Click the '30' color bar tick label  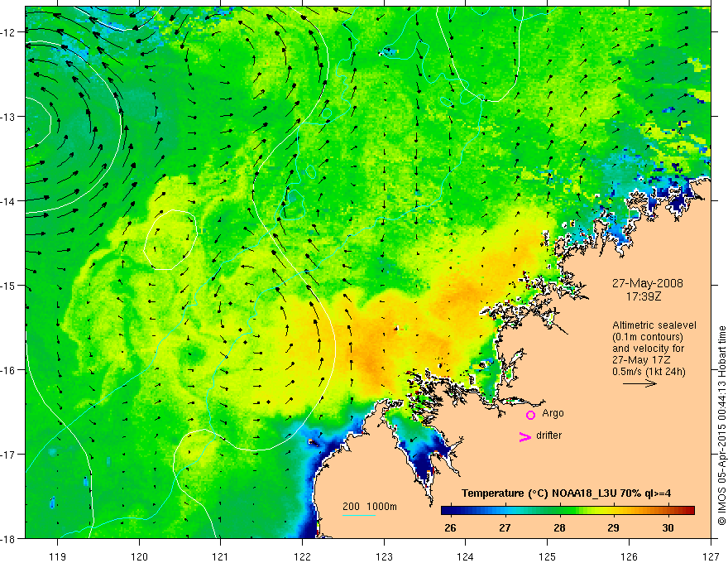pos(668,527)
